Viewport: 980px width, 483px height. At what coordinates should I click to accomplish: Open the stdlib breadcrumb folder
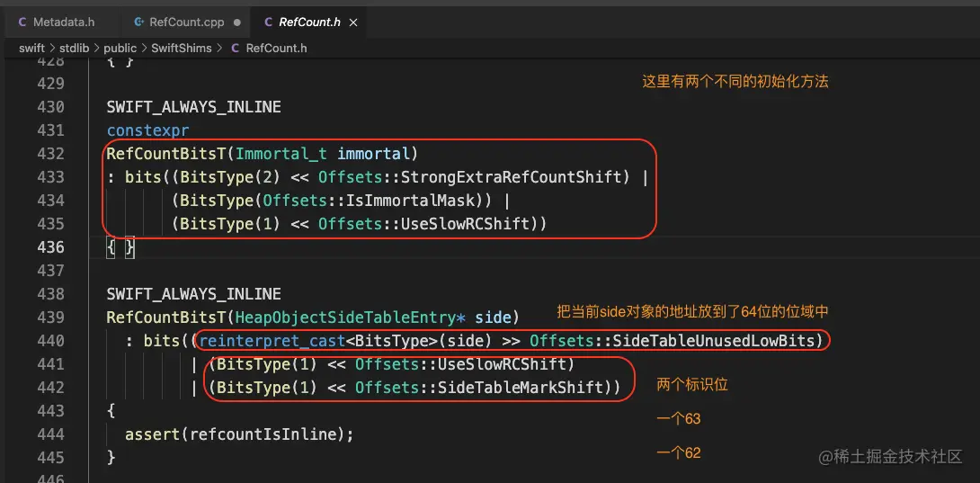[x=74, y=49]
